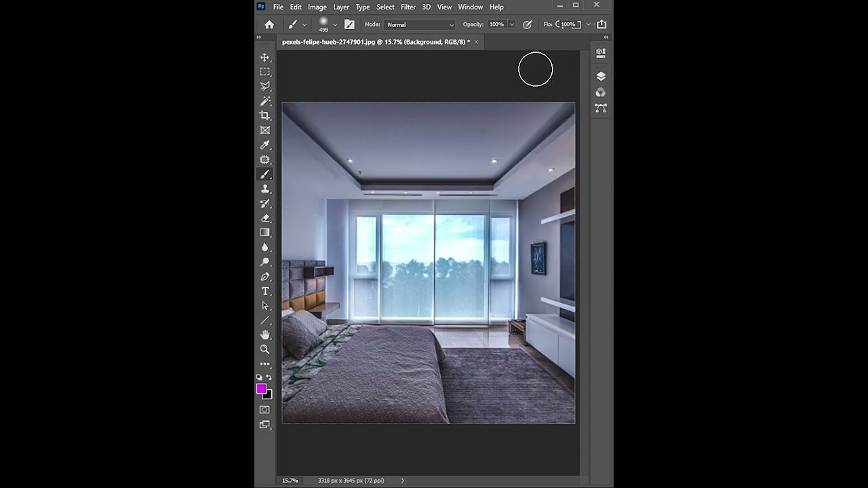Open the View menu
Image resolution: width=868 pixels, height=488 pixels.
444,7
